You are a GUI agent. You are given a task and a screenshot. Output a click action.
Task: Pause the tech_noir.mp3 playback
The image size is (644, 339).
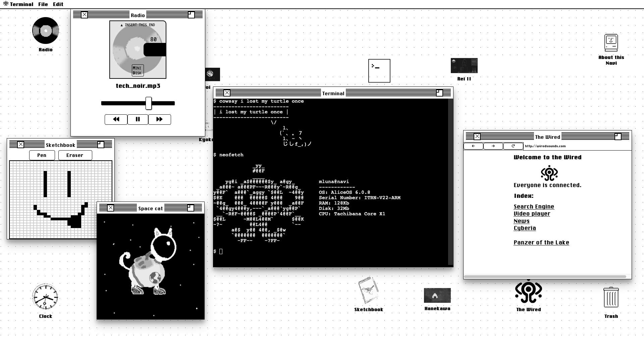(138, 119)
